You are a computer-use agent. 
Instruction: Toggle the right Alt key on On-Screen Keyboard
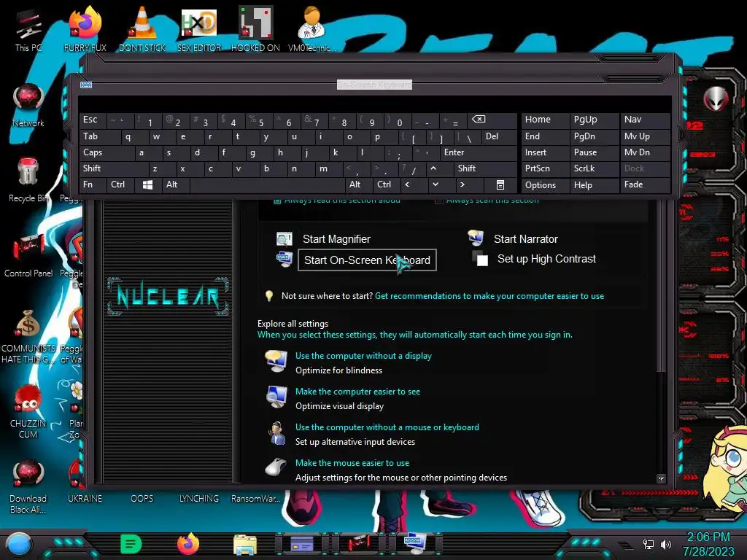point(359,184)
